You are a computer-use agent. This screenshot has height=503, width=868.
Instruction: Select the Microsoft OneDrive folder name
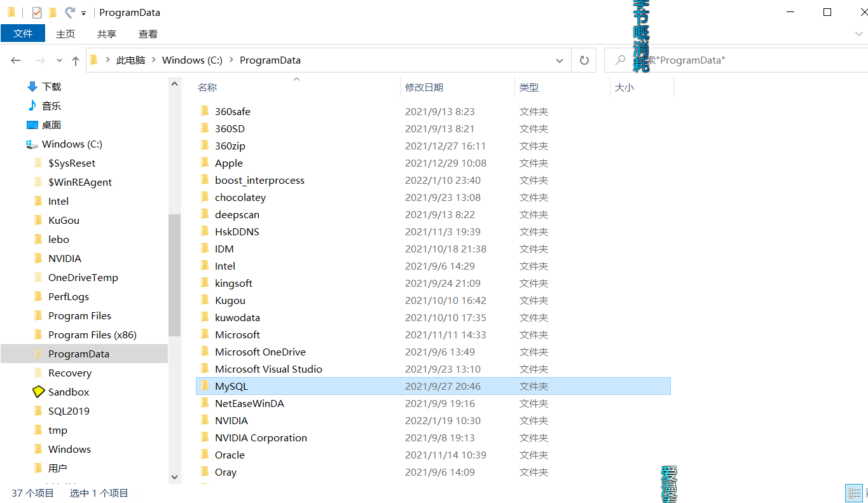pyautogui.click(x=260, y=352)
